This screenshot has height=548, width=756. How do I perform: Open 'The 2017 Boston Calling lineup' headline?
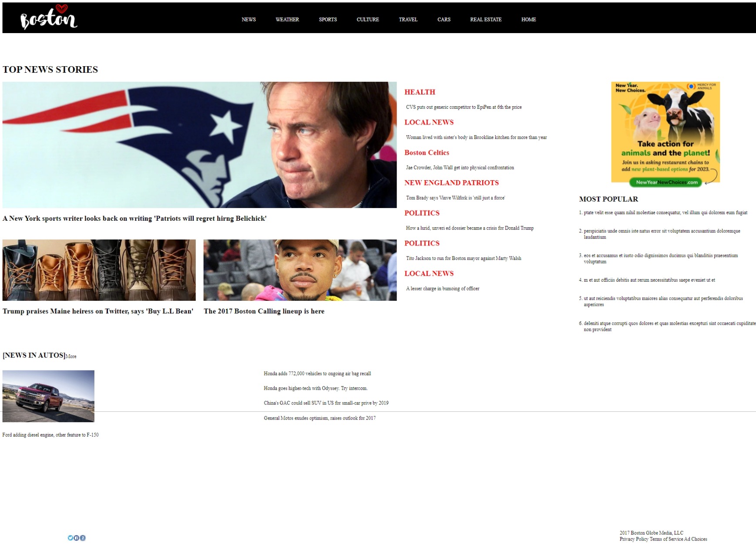(264, 311)
